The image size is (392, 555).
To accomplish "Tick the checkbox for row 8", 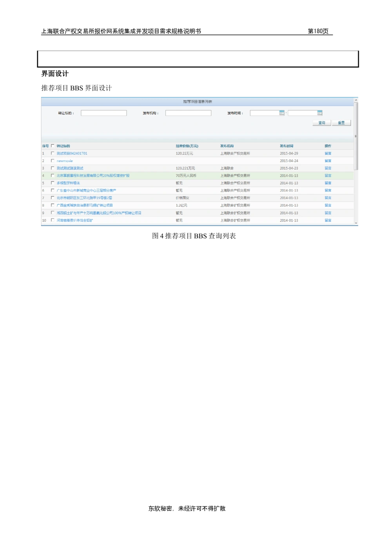I will (53, 205).
